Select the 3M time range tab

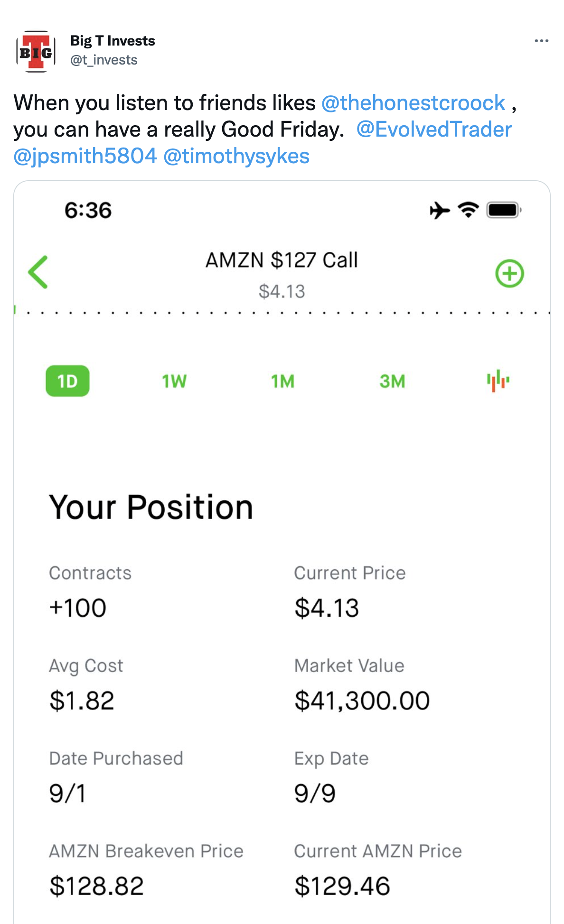[x=392, y=381]
